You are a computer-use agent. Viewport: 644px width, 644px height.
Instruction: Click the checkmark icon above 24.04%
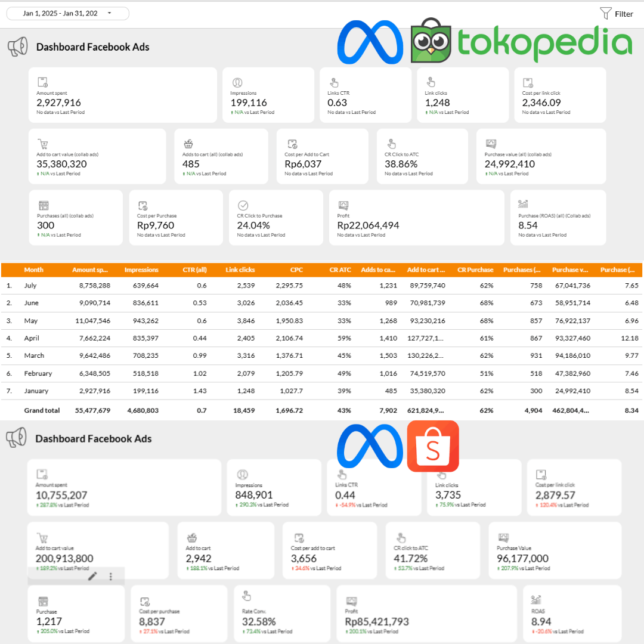pyautogui.click(x=243, y=205)
